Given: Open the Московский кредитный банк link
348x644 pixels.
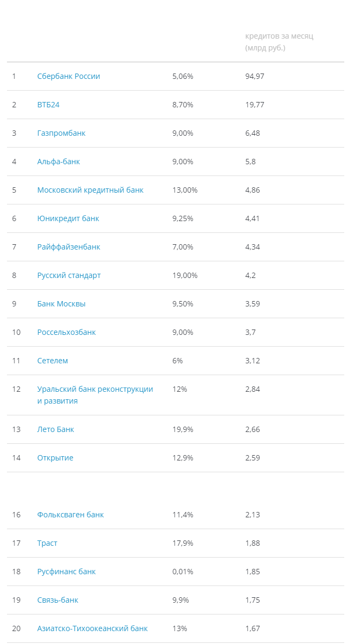Looking at the screenshot, I should coord(90,190).
